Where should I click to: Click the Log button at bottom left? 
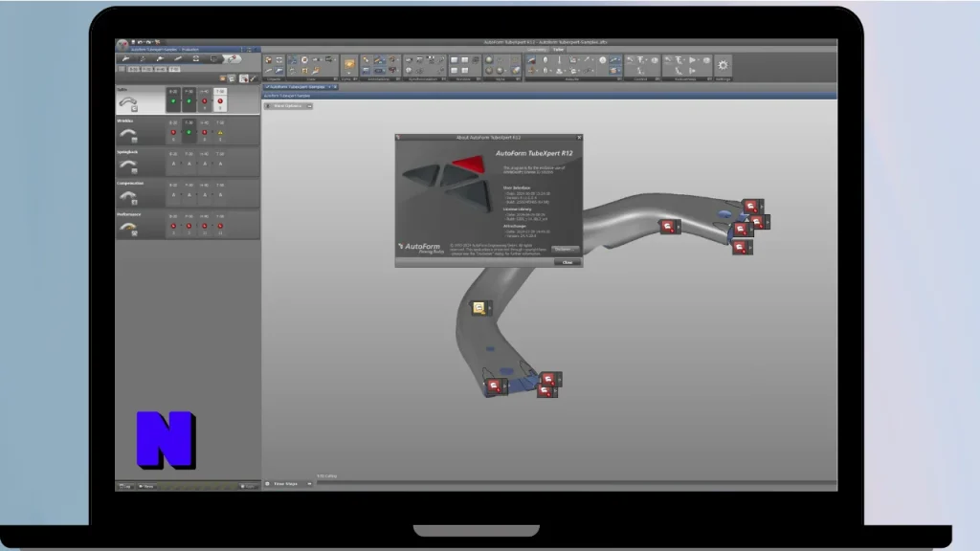coord(125,486)
